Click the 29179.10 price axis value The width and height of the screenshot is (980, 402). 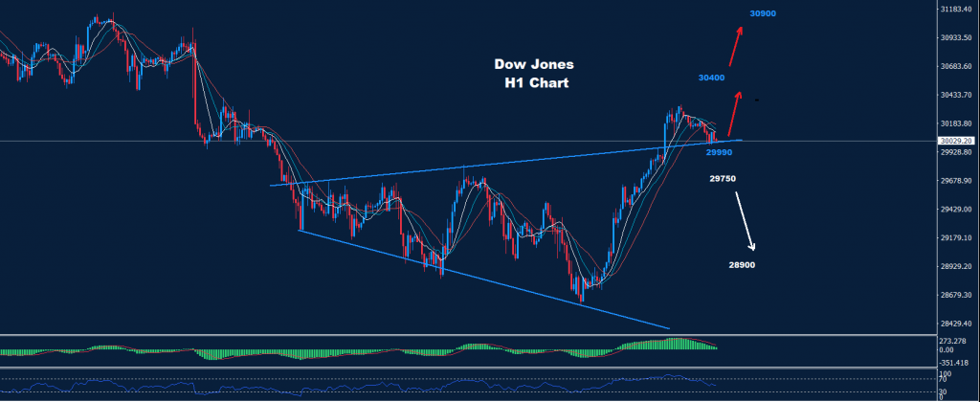(956, 238)
